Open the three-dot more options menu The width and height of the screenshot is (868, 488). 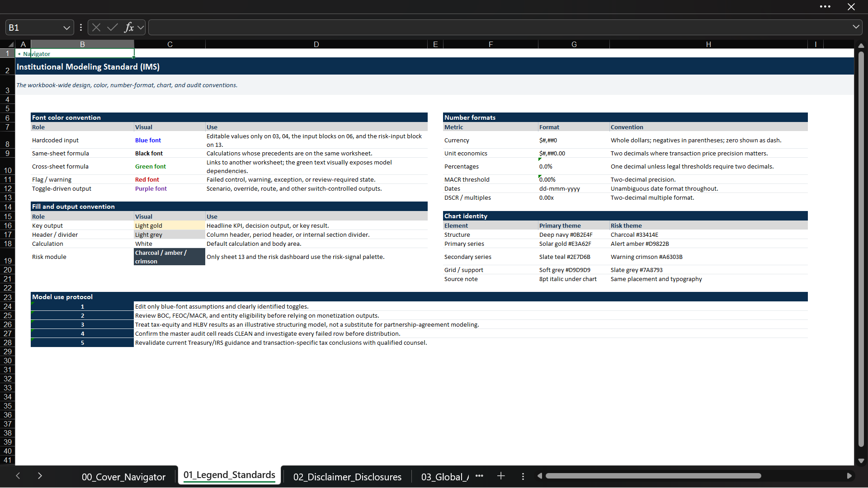(x=825, y=7)
